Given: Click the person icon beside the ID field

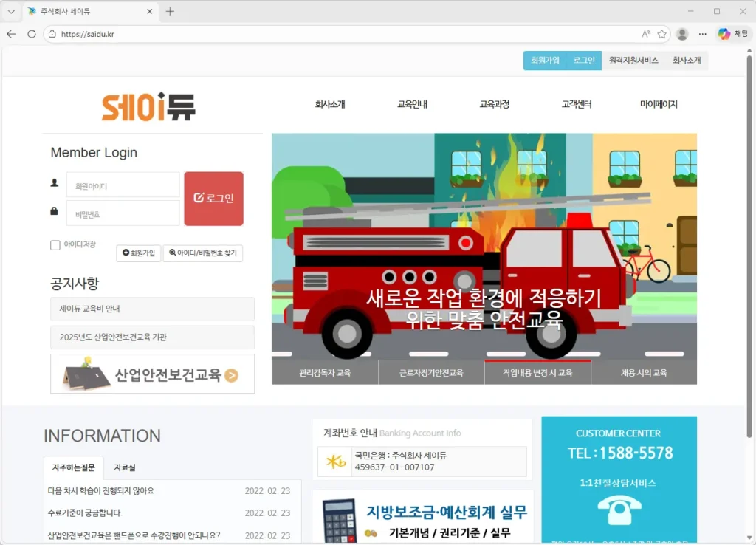Looking at the screenshot, I should 55,181.
